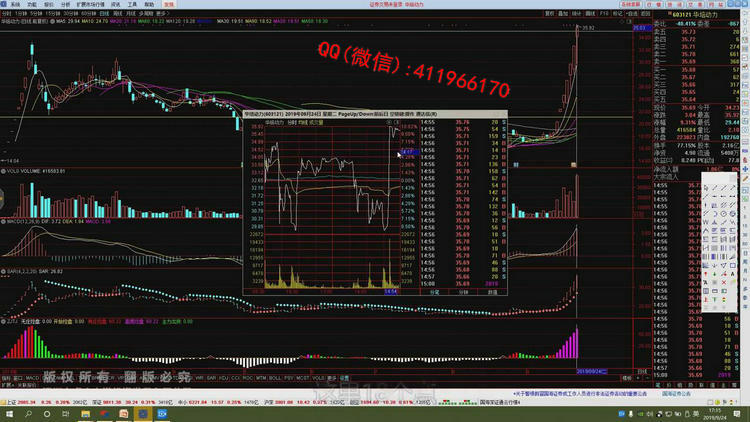The width and height of the screenshot is (750, 422).
Task: Click the 上证 index in status bar
Action: point(11,402)
